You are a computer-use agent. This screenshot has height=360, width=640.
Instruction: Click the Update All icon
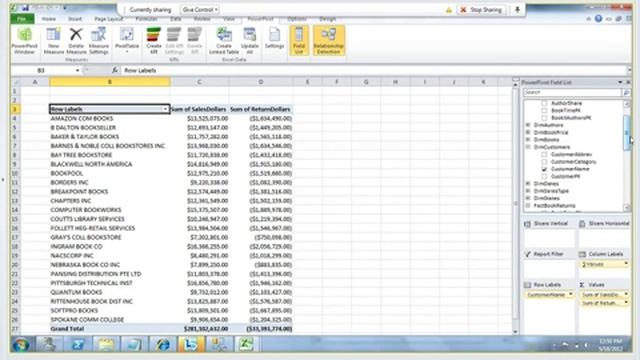pos(250,41)
